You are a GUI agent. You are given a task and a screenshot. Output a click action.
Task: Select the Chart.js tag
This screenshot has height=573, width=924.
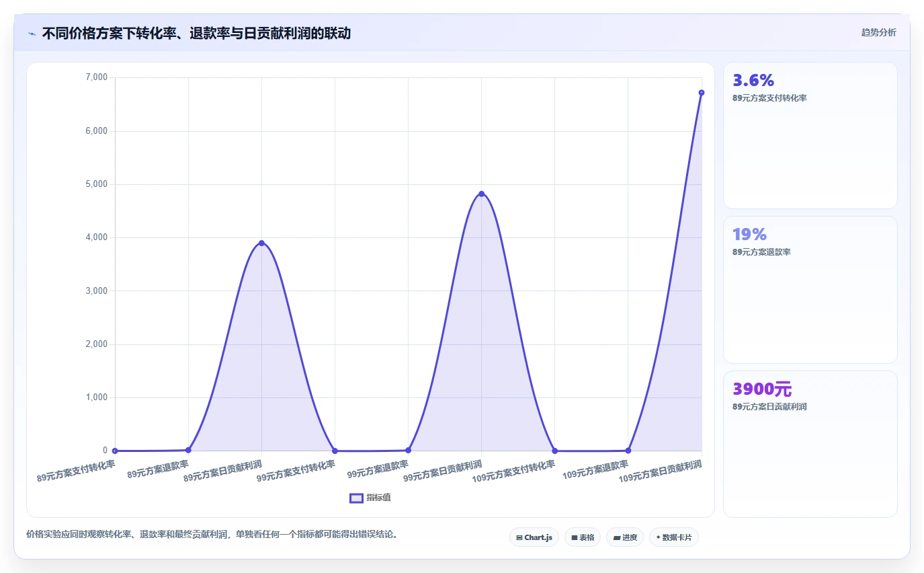coord(534,537)
